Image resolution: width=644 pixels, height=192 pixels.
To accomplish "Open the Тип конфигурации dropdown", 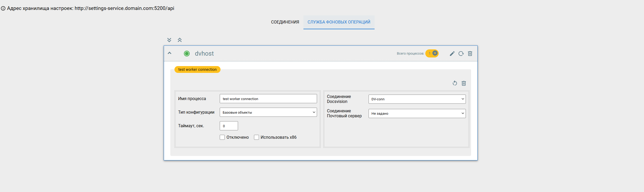I will tap(268, 112).
